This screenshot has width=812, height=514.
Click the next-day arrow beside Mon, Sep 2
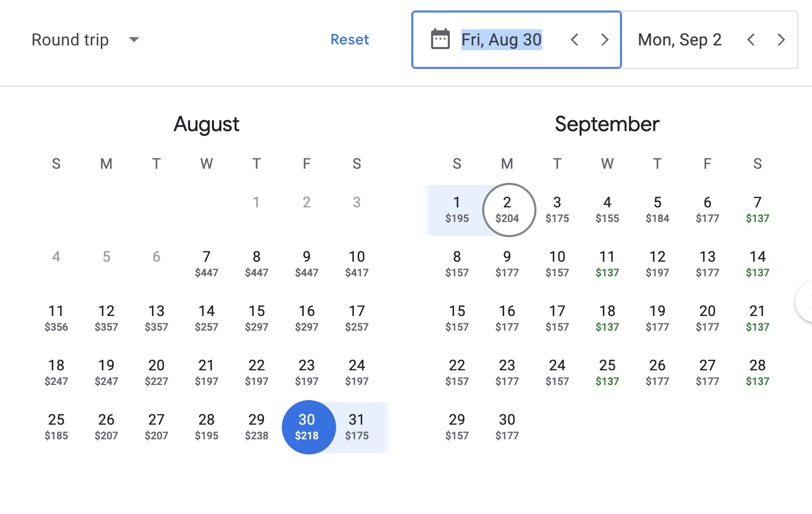coord(781,39)
